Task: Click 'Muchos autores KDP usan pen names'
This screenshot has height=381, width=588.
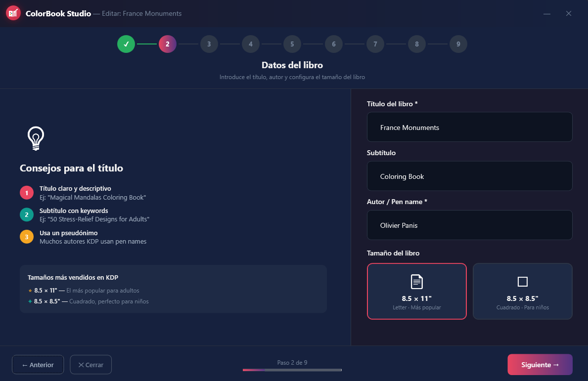Action: 93,241
